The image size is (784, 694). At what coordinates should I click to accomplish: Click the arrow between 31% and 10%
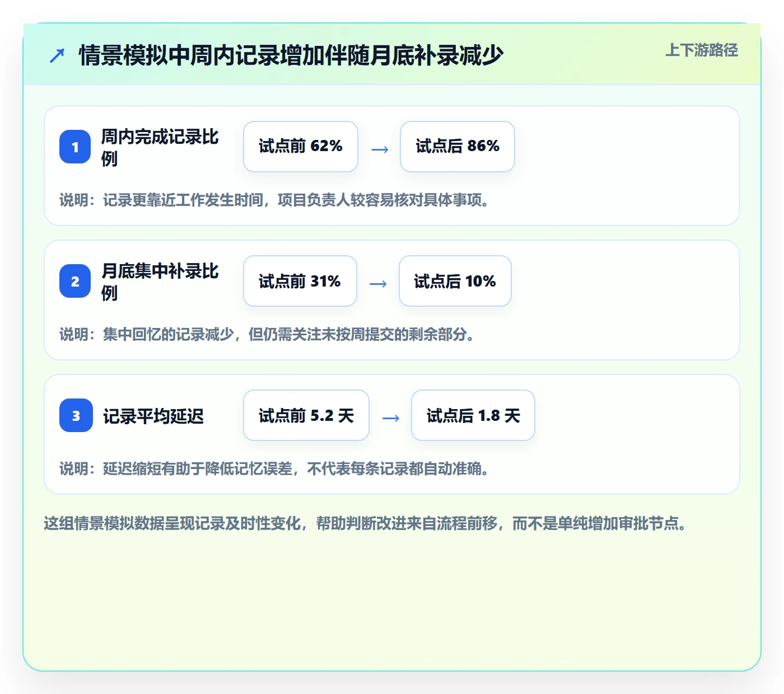379,283
